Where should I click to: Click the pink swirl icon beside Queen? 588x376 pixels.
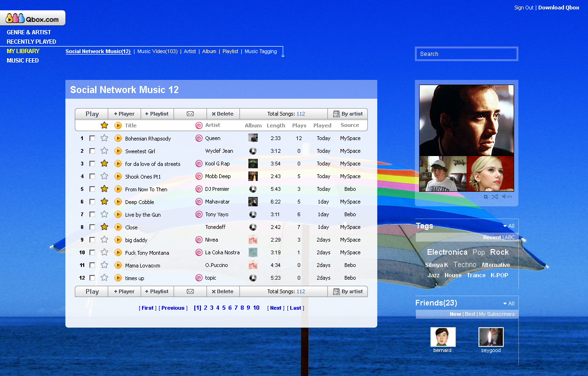199,138
